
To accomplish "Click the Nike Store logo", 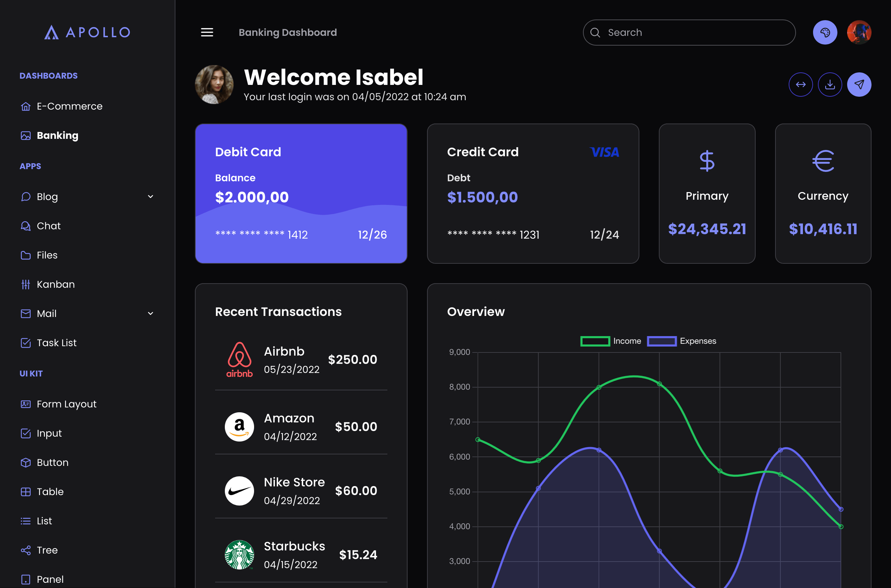I will point(239,491).
